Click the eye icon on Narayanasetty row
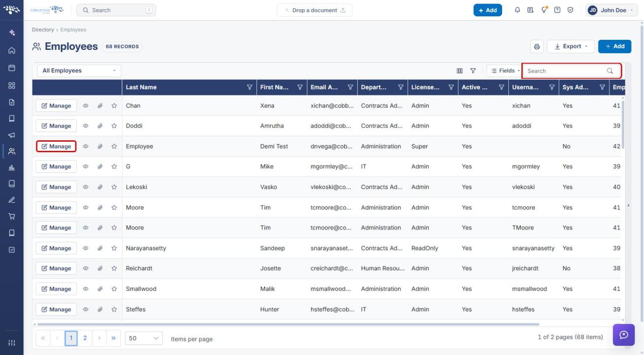644x355 pixels. (86, 248)
